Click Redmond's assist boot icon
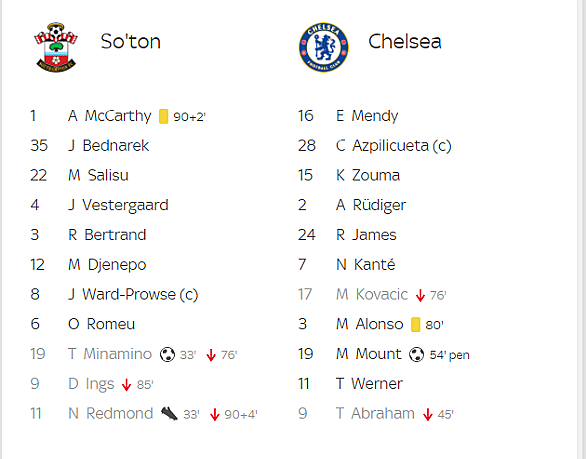Screen dimensions: 586x459 (x=169, y=414)
